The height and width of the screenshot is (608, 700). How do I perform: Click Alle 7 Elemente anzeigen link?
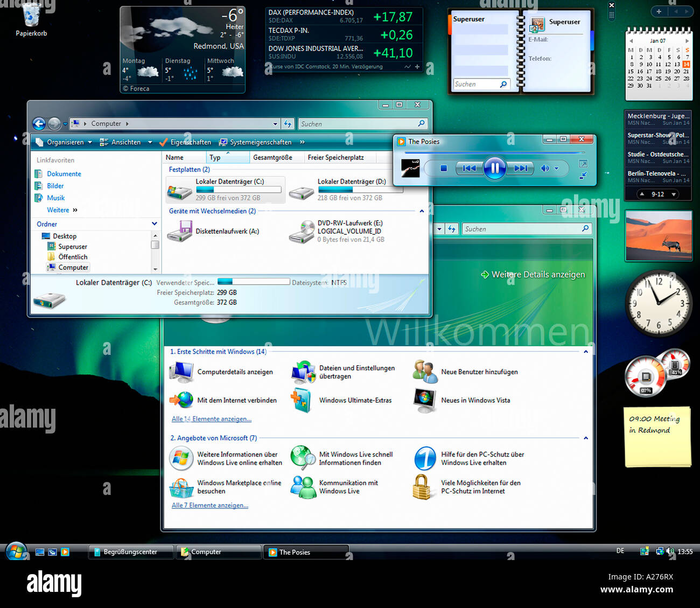click(210, 505)
